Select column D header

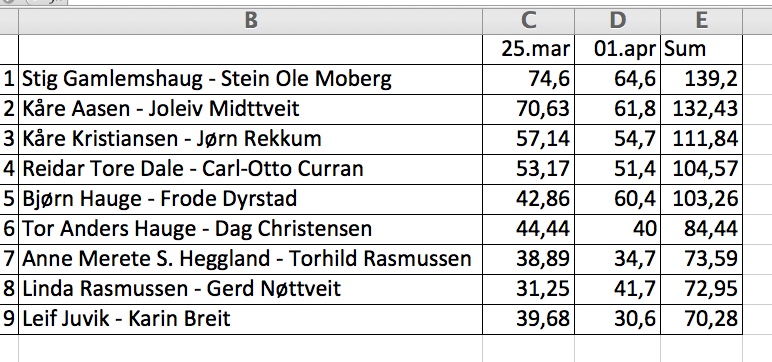[617, 21]
